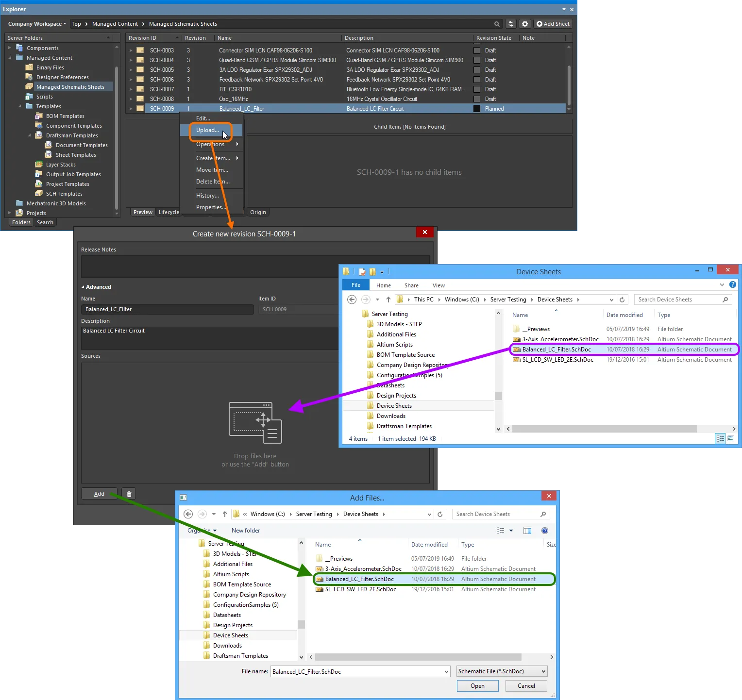Image resolution: width=742 pixels, height=700 pixels.
Task: Switch Device Sheets window to large icons view
Action: click(731, 439)
